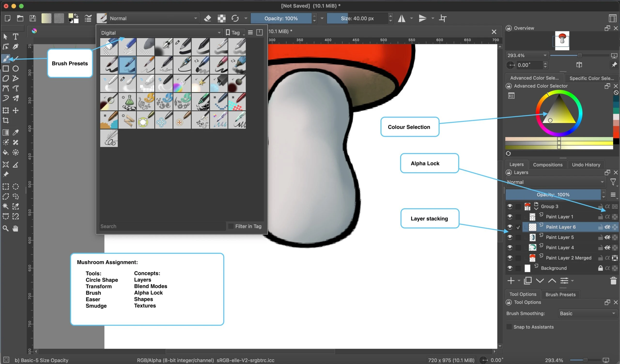Choose the Ellipse shape tool

click(x=15, y=68)
